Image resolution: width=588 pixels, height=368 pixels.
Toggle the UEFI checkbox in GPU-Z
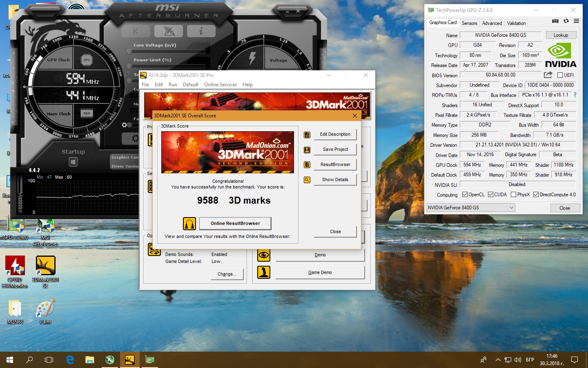pyautogui.click(x=560, y=75)
